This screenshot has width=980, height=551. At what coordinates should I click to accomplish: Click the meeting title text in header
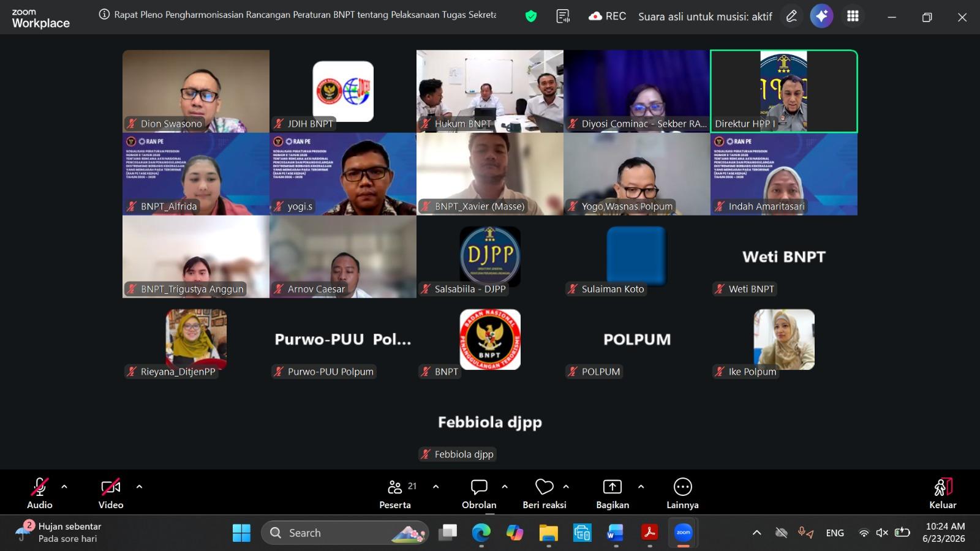click(x=305, y=15)
